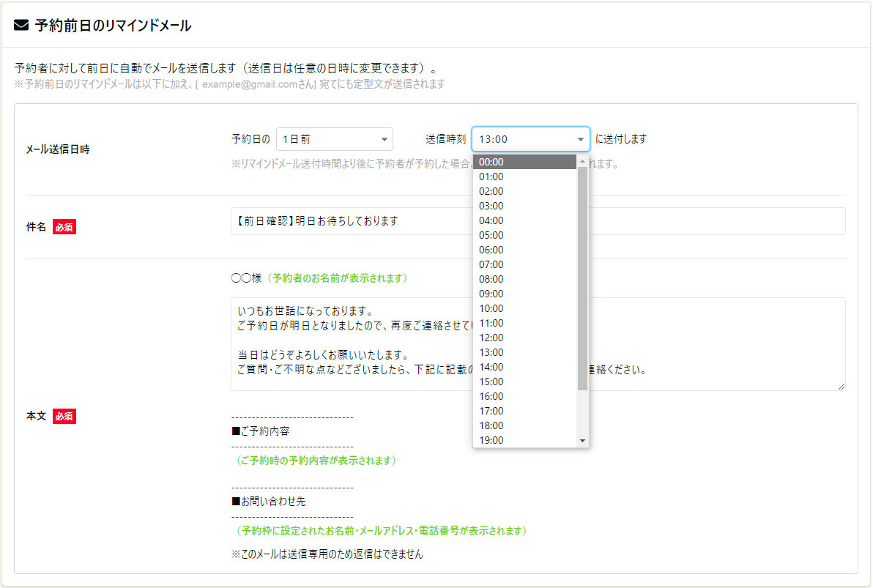Choose 19:00 in the time list
Viewport: 873px width, 588px height.
[x=524, y=440]
